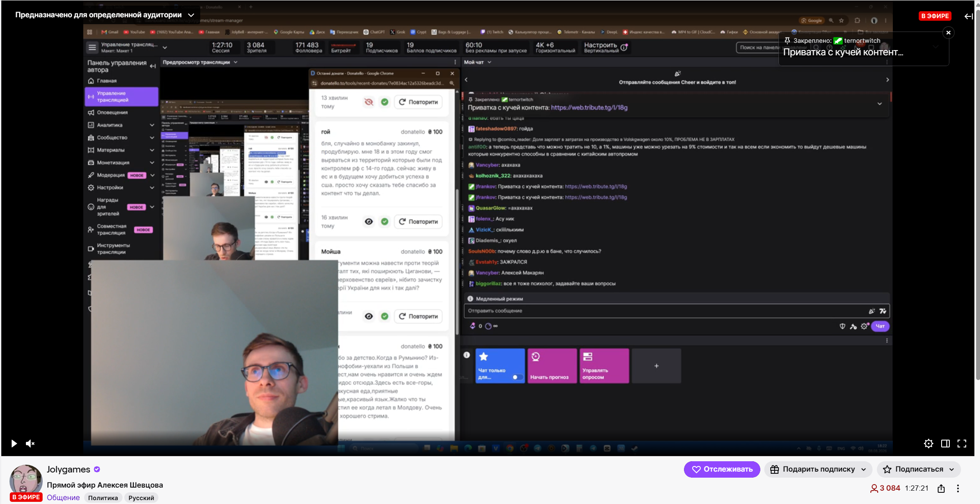
Task: Click the info icon next to Настроить
Action: coord(624,48)
